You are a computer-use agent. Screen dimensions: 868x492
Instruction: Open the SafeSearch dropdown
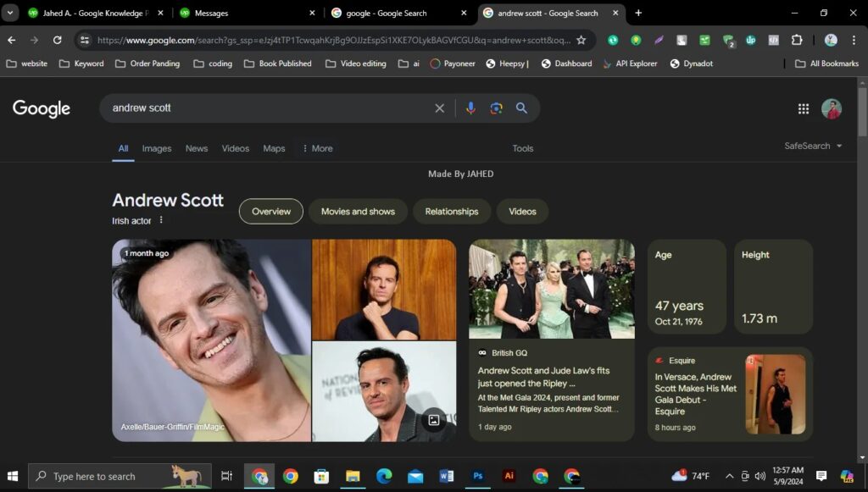pos(813,146)
